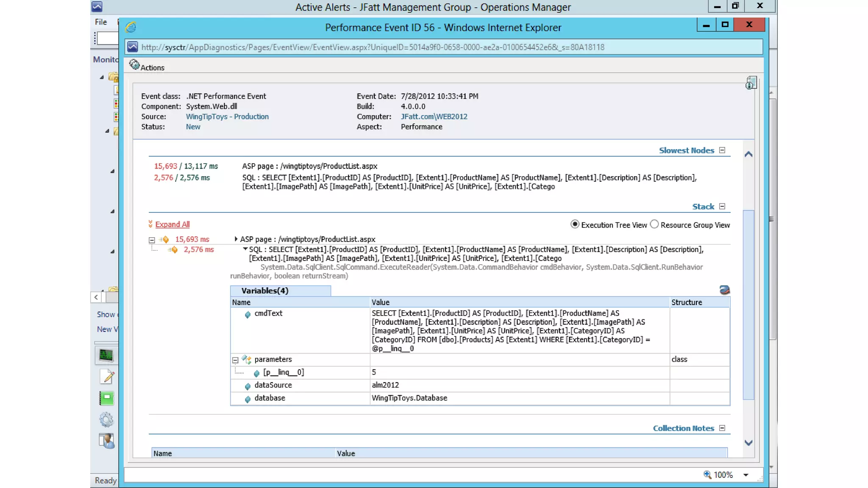Viewport: 868px width, 488px height.
Task: Select Execution Tree View radio button
Action: tap(575, 224)
